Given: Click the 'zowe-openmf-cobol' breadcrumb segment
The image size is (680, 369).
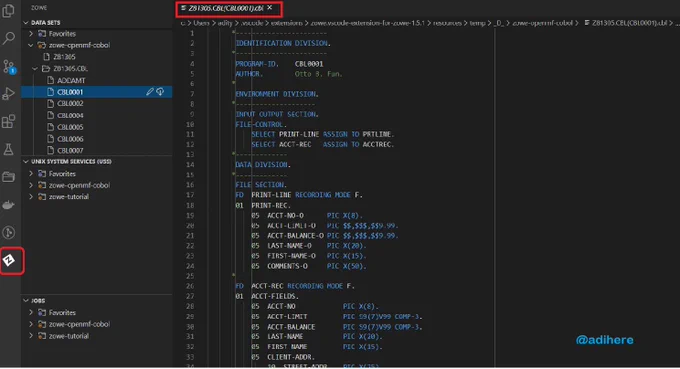Looking at the screenshot, I should [x=542, y=23].
